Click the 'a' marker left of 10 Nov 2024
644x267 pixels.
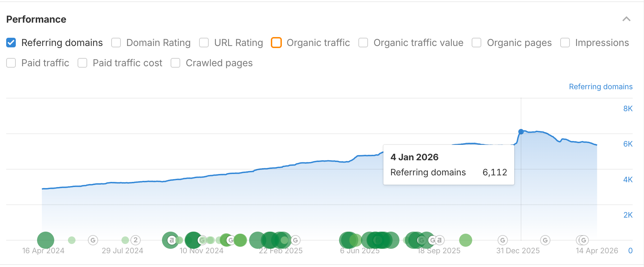(172, 240)
